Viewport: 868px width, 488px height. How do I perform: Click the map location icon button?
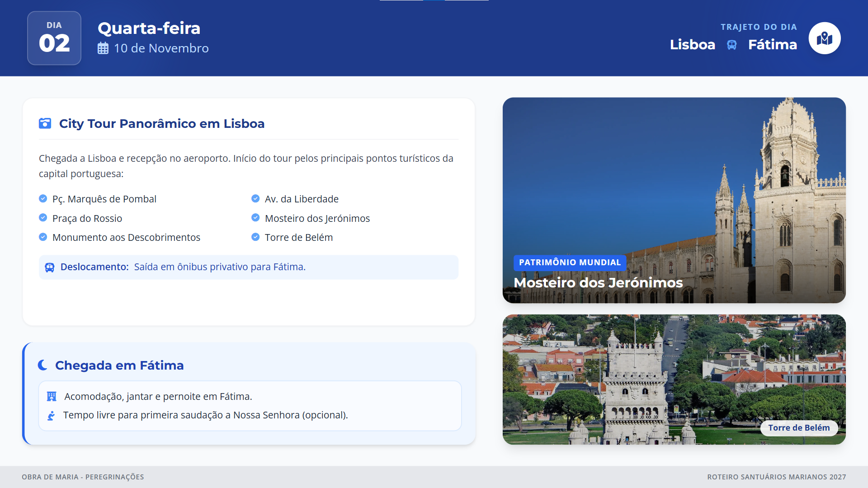click(x=824, y=38)
